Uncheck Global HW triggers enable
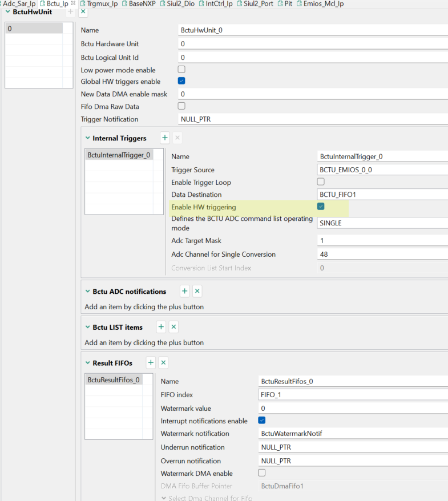 181,81
